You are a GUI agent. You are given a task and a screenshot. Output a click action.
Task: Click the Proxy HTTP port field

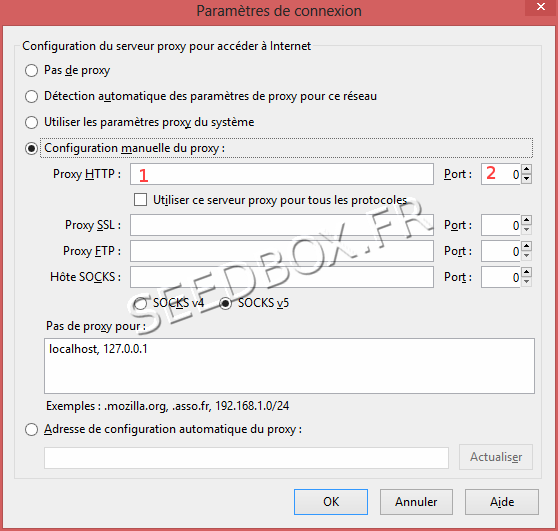coord(500,174)
